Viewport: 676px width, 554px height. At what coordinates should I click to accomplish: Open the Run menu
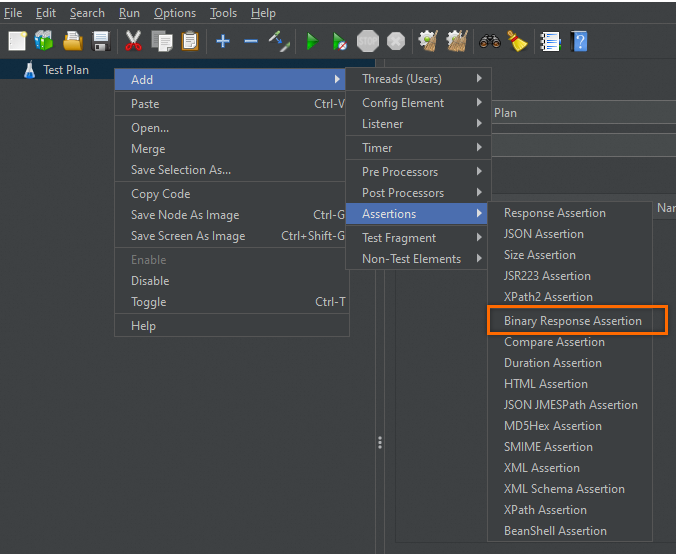point(129,13)
